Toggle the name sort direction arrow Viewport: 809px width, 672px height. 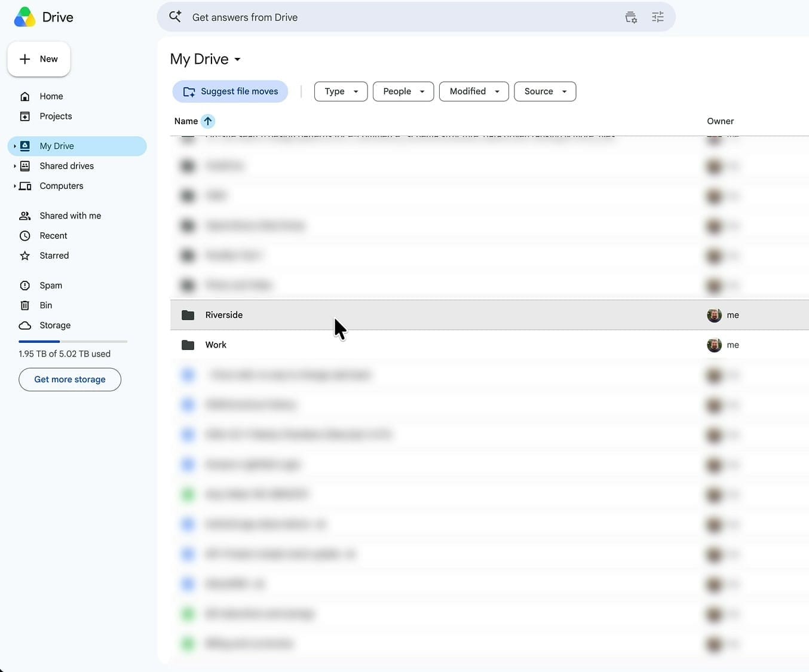[x=208, y=121]
